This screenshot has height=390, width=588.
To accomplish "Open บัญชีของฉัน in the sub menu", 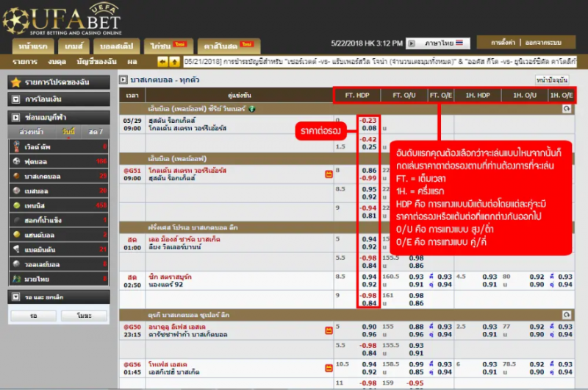I will 97,62.
